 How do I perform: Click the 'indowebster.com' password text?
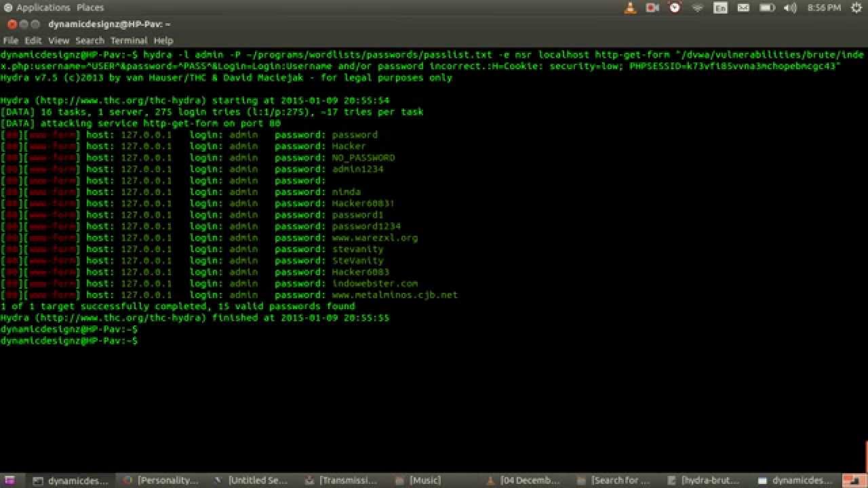pyautogui.click(x=374, y=284)
